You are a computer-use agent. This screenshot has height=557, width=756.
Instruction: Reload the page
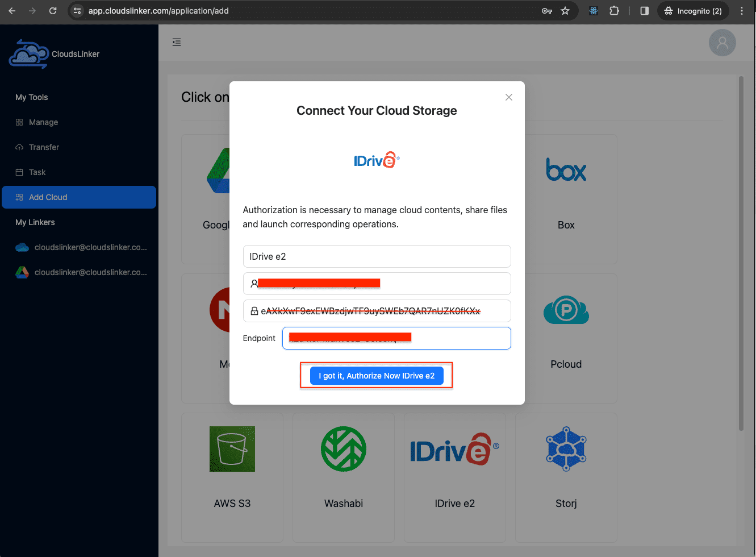click(53, 11)
